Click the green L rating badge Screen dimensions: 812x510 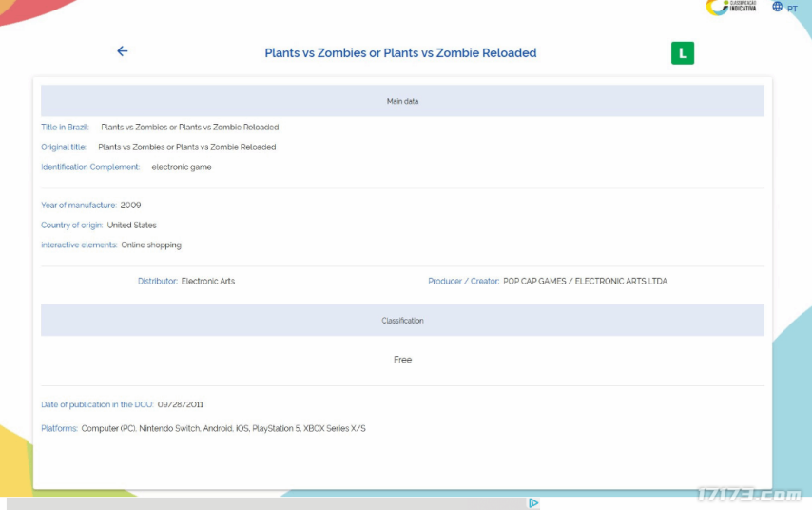[x=682, y=53]
